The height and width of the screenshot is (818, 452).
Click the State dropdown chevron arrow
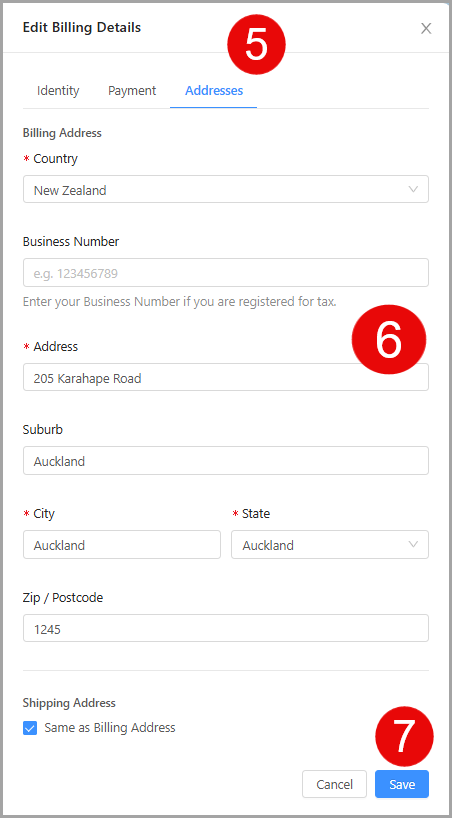pyautogui.click(x=413, y=545)
